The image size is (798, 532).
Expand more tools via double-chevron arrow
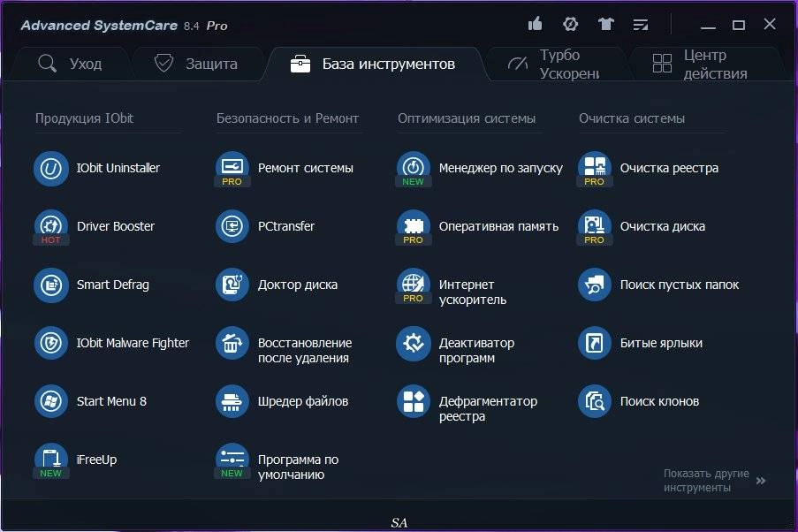[761, 481]
